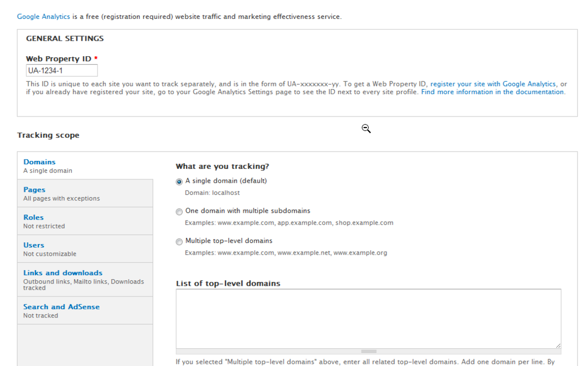Click the textarea resize grippie handle
Viewport: 588px width, 366px height.
(369, 350)
